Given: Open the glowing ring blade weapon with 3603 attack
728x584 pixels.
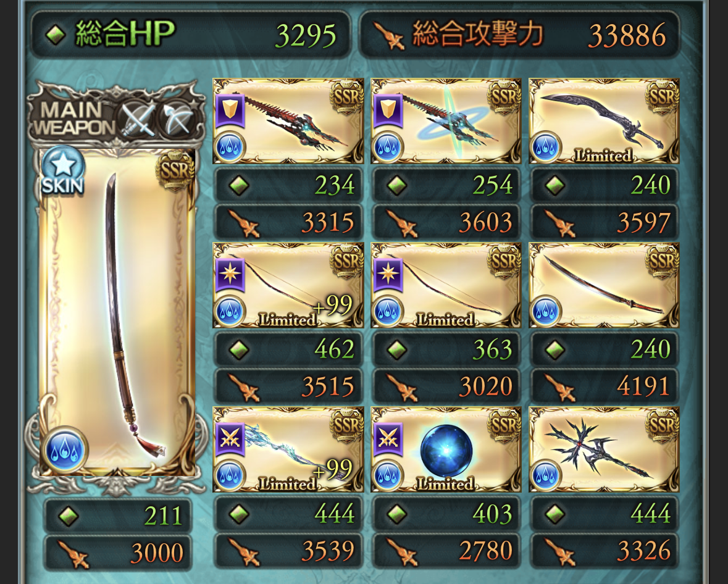Looking at the screenshot, I should pos(446,121).
